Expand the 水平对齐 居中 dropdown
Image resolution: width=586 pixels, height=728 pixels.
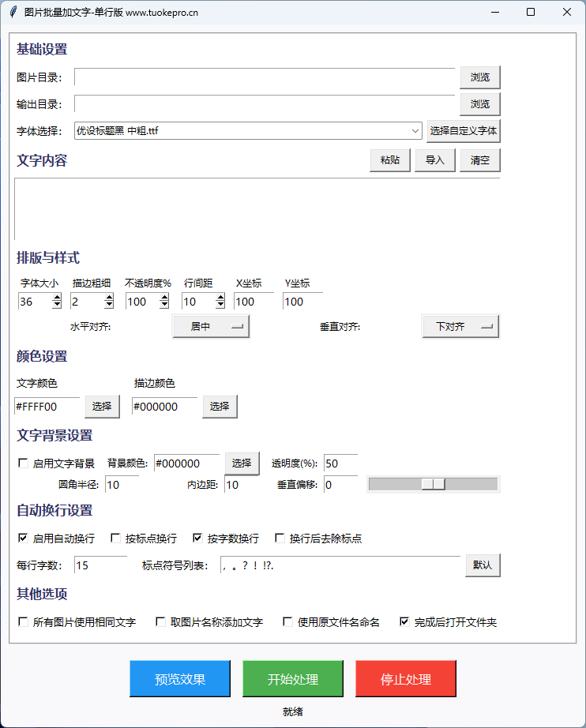pos(211,326)
